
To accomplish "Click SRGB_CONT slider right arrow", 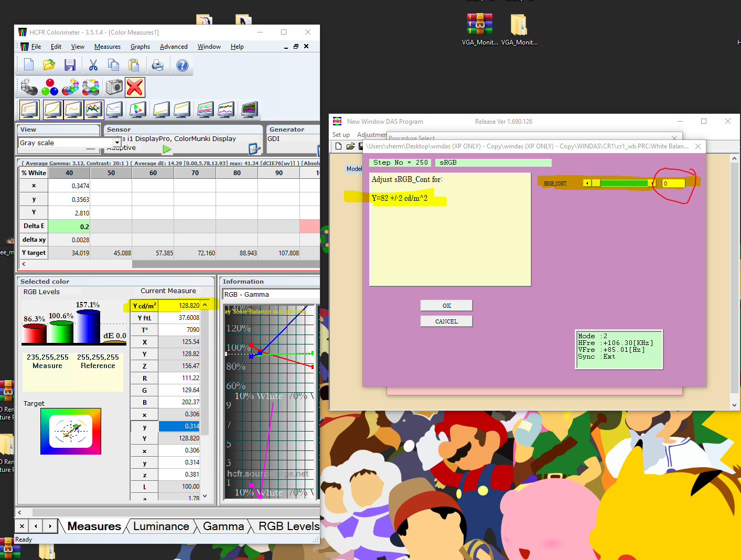I will [653, 183].
